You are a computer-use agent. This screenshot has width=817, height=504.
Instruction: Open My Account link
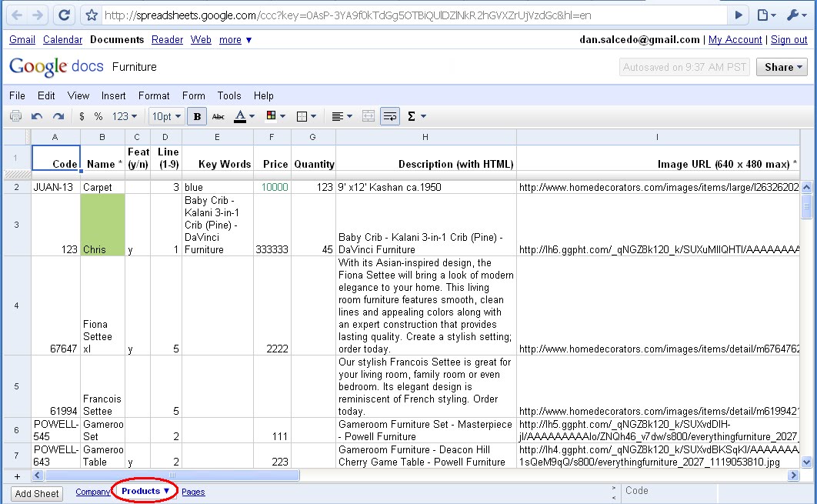(x=735, y=39)
